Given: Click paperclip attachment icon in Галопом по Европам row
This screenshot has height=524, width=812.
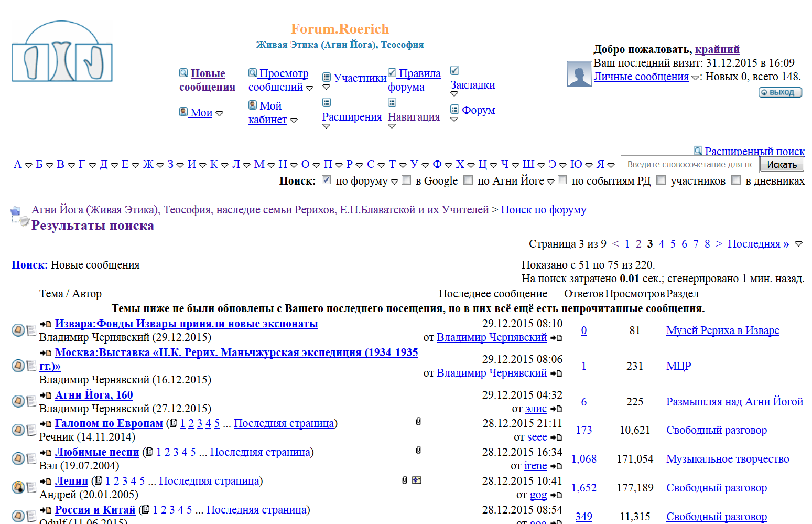Looking at the screenshot, I should point(418,421).
